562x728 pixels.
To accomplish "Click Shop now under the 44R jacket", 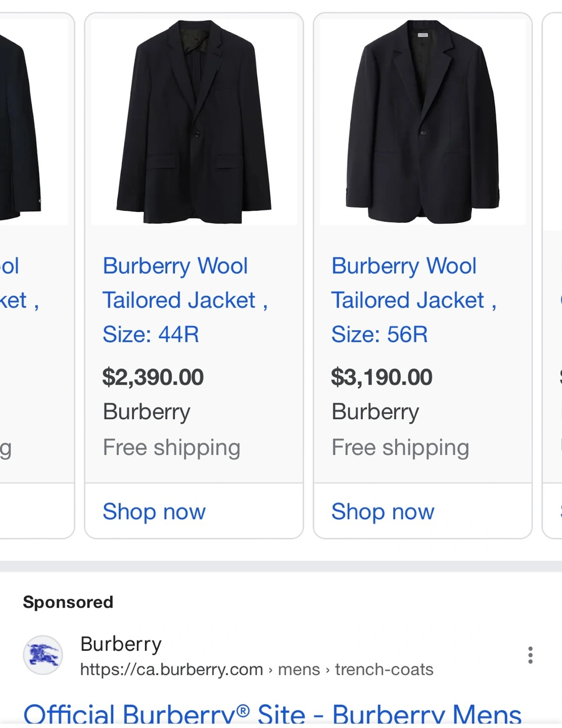I will (154, 512).
